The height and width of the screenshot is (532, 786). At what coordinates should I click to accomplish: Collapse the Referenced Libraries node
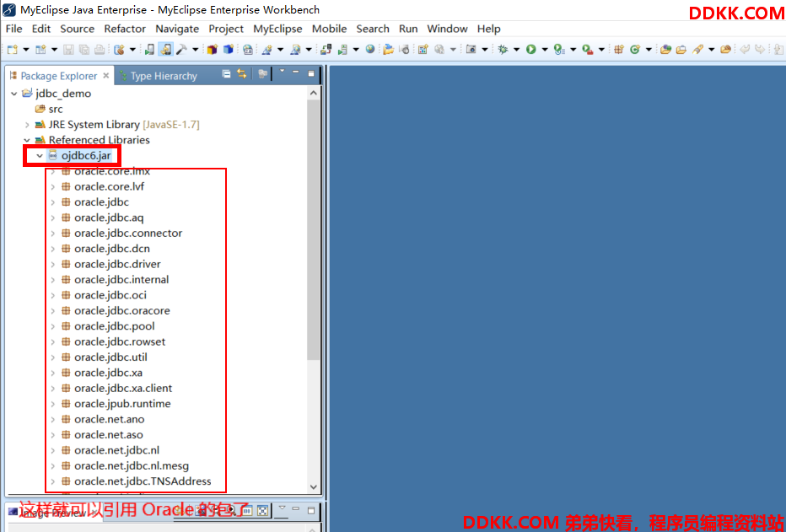(x=27, y=140)
